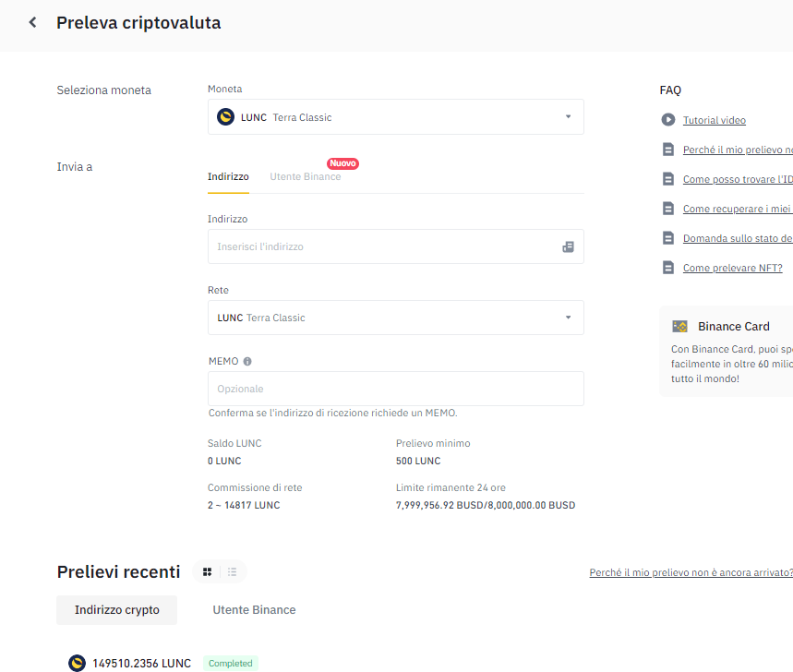Select the Indirizzo crypto filter tab
793x672 pixels.
(x=117, y=610)
